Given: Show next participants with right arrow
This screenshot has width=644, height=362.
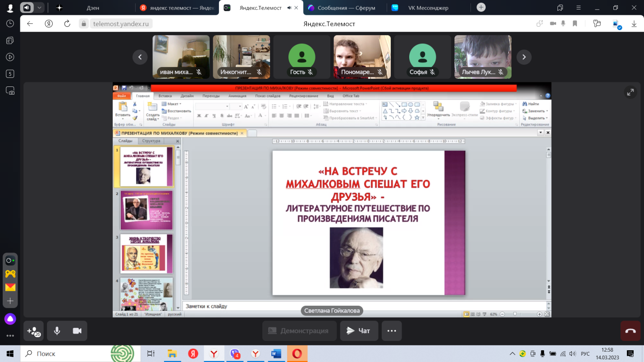Looking at the screenshot, I should point(524,57).
